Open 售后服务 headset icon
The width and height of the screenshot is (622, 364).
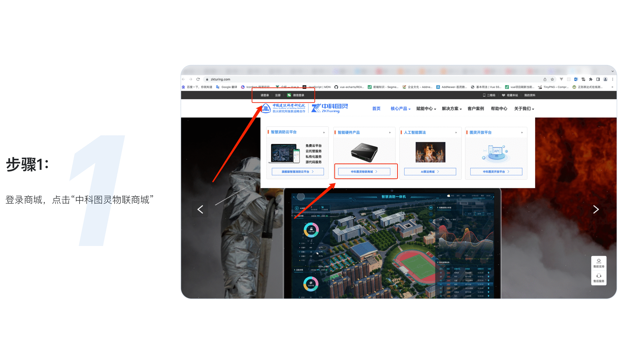pyautogui.click(x=599, y=278)
